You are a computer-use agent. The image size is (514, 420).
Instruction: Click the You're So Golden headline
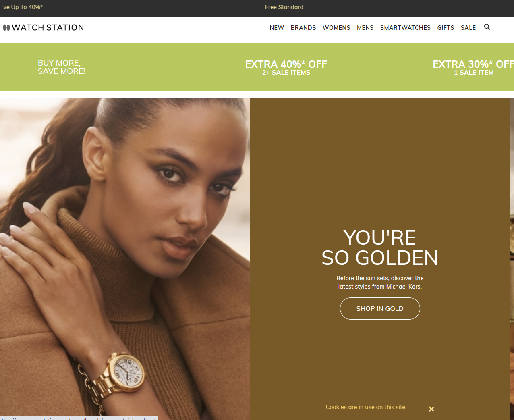(x=380, y=247)
